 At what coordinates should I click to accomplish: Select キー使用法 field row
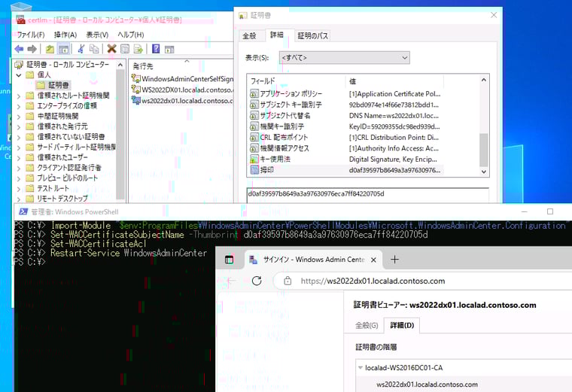(x=345, y=159)
